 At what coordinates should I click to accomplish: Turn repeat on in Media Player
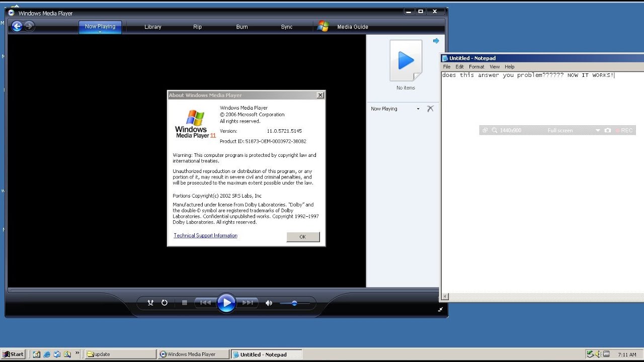[x=164, y=303]
